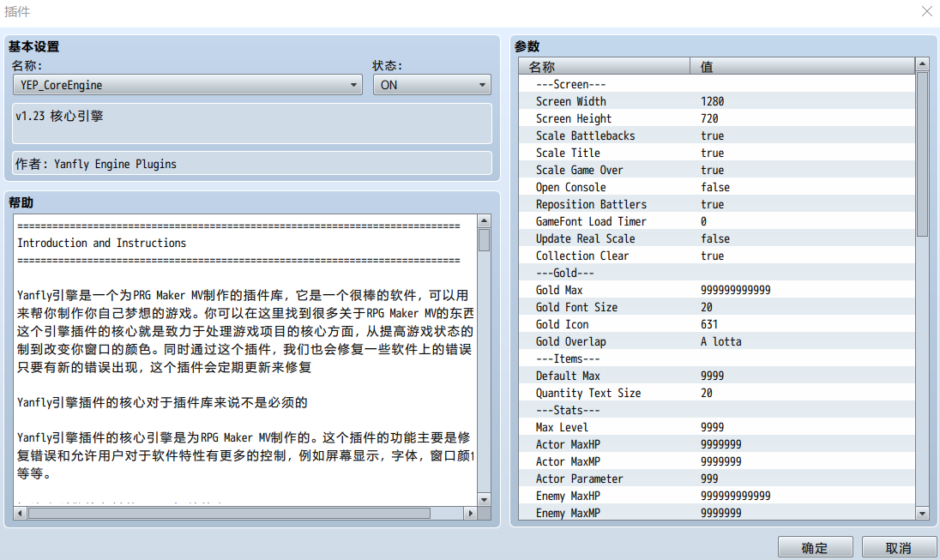This screenshot has height=560, width=940.
Task: Select the Update Real Scale parameter
Action: (717, 238)
